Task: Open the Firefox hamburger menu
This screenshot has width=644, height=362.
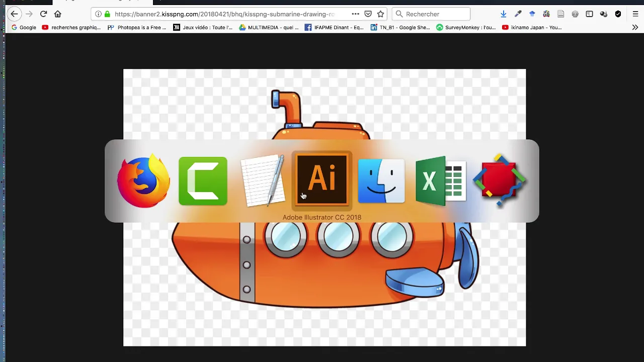Action: coord(635,14)
